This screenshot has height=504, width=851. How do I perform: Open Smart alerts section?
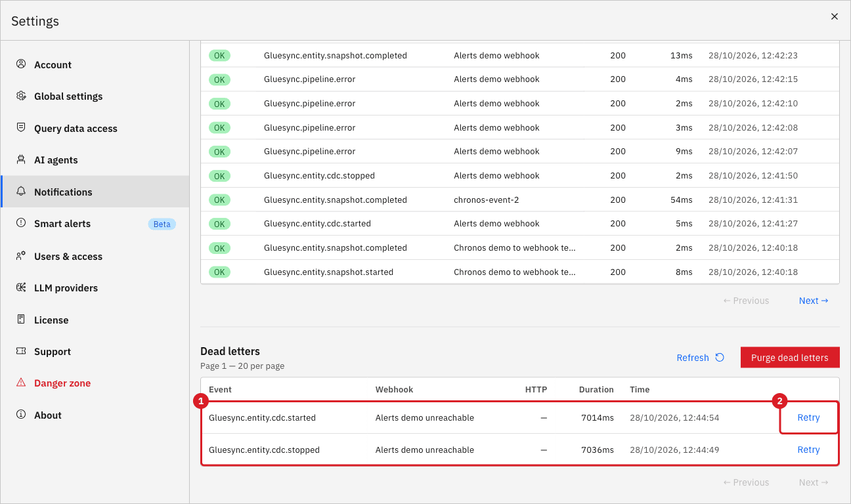click(95, 223)
